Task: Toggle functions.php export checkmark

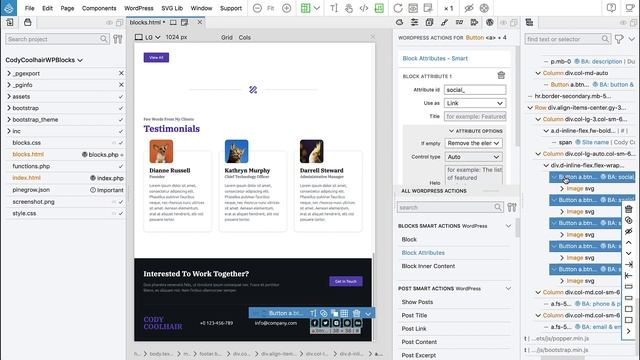Action: pyautogui.click(x=121, y=166)
